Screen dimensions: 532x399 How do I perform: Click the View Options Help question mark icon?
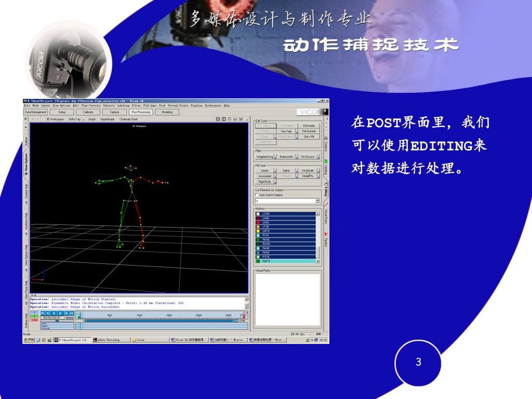pos(26,270)
